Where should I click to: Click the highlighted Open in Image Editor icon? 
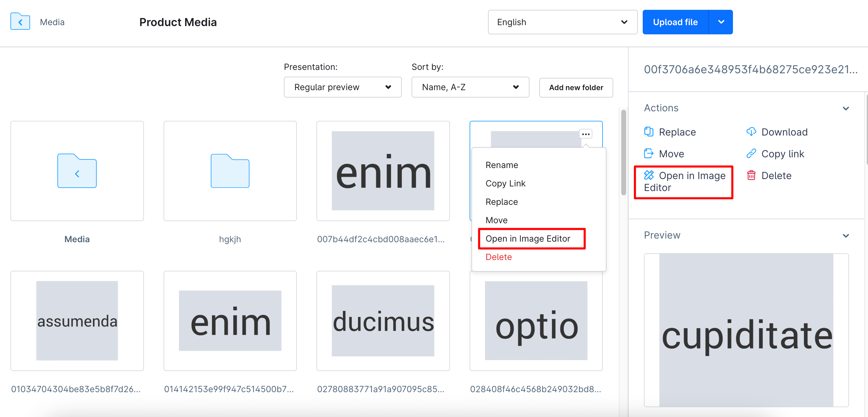tap(649, 175)
